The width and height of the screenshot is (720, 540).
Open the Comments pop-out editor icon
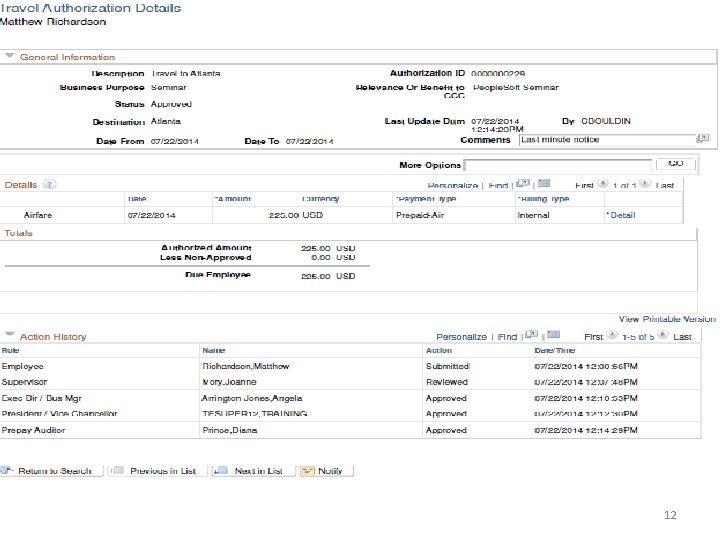click(x=703, y=138)
